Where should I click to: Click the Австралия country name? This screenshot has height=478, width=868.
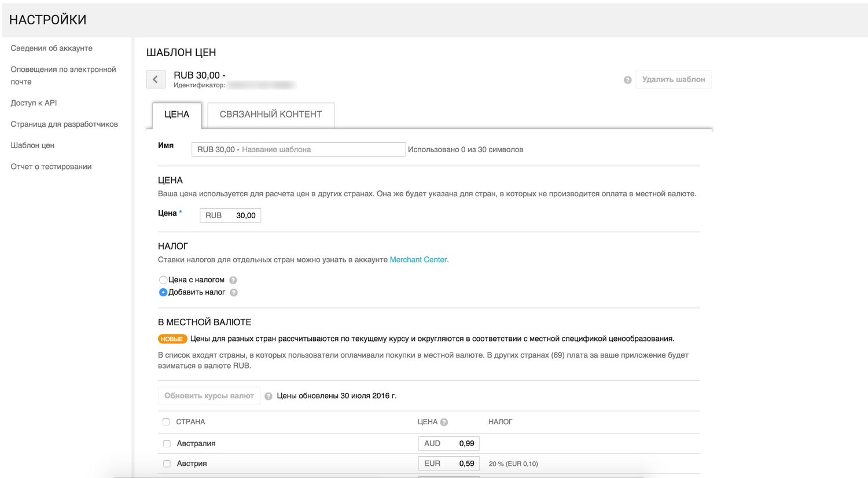point(196,444)
